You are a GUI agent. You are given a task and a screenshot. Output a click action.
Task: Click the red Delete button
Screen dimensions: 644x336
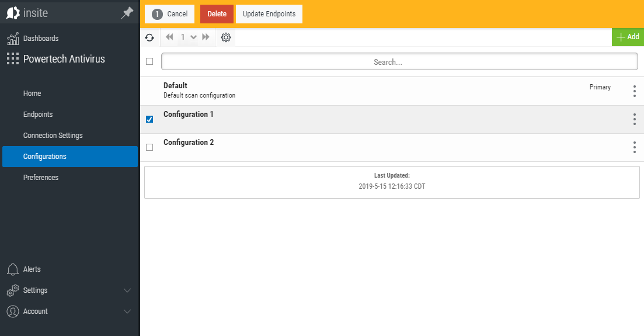coord(217,14)
